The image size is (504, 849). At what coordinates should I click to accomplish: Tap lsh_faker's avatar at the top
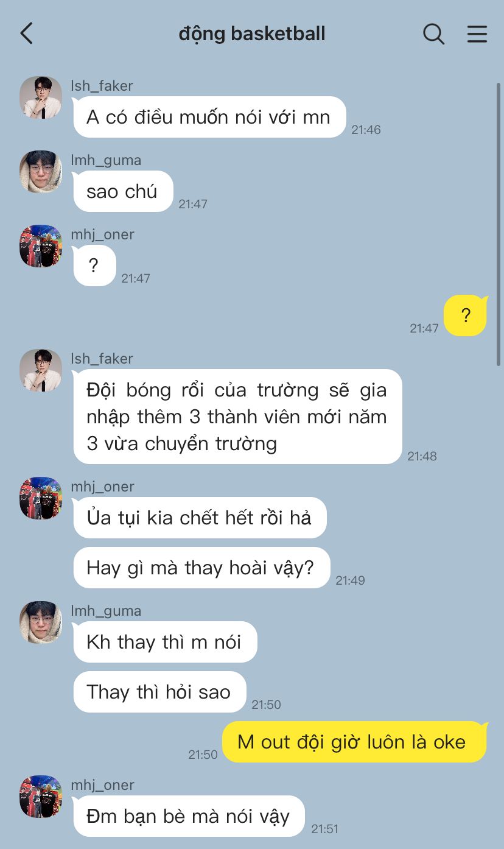coord(41,97)
